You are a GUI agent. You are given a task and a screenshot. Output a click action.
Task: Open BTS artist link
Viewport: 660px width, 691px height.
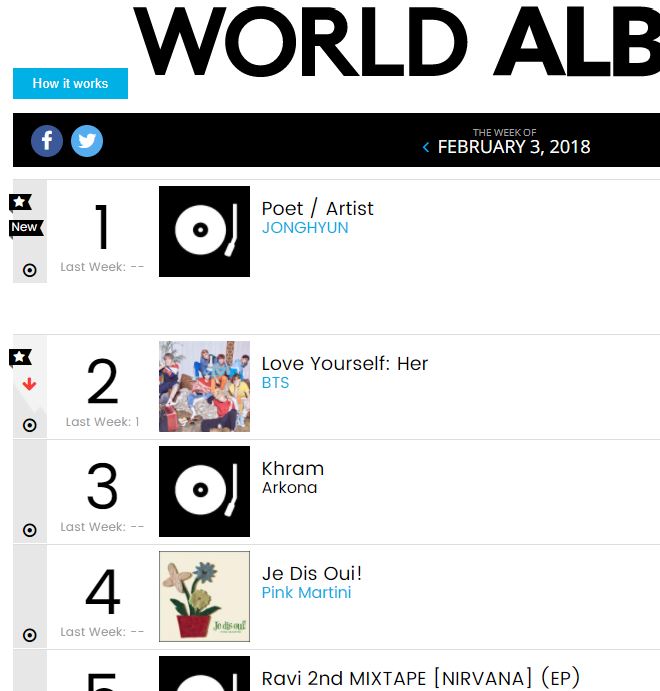pyautogui.click(x=275, y=383)
